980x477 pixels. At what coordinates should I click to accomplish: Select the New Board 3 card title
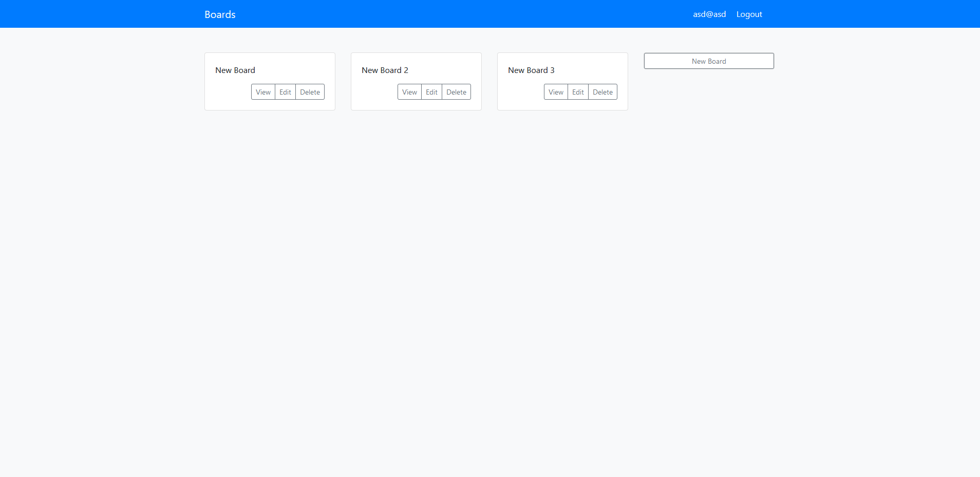pos(531,70)
